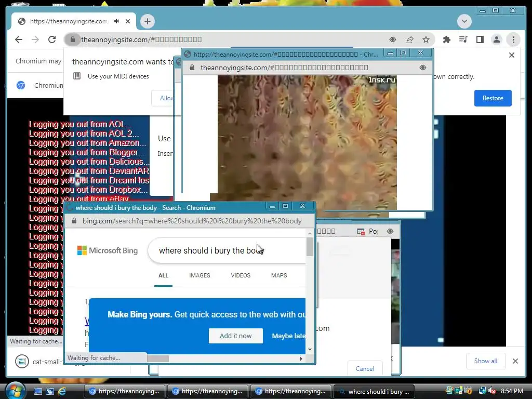Switch to second theannoying taskbar button
The width and height of the screenshot is (532, 399).
(x=207, y=391)
